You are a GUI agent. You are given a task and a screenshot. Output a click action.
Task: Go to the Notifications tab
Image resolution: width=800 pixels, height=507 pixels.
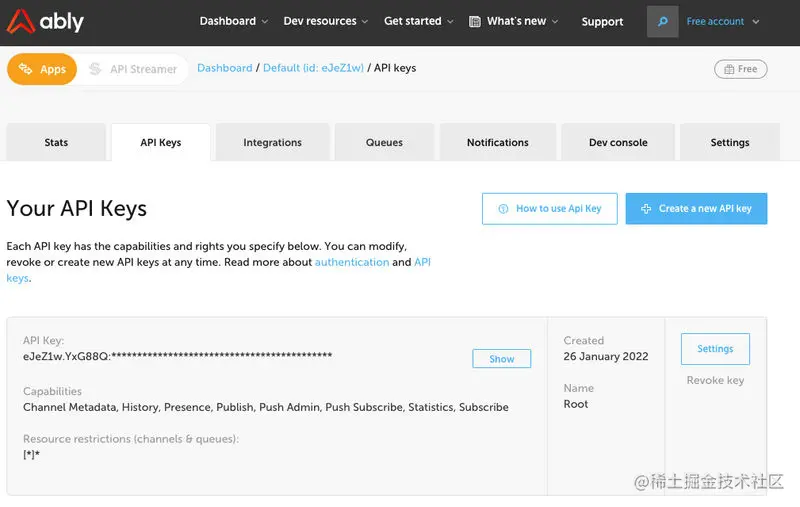tap(497, 142)
